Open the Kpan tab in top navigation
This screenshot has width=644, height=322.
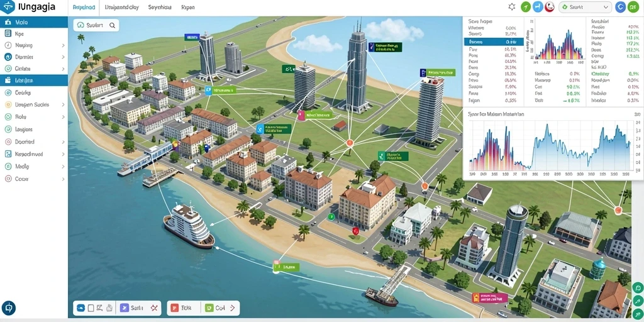coord(187,8)
